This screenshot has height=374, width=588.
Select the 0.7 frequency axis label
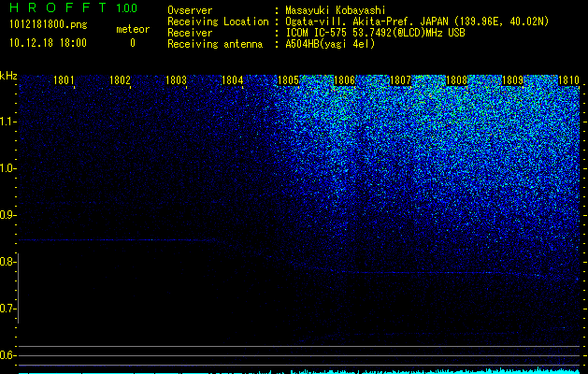coord(8,309)
